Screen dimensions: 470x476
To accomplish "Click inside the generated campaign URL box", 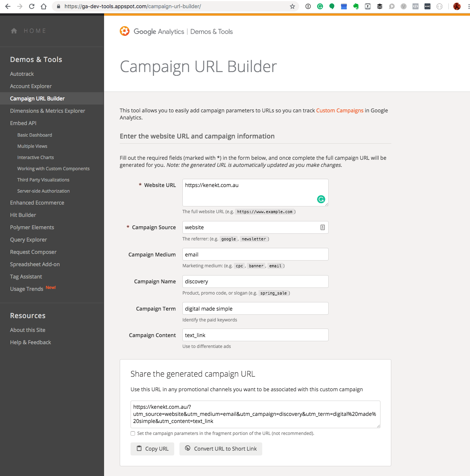I will pyautogui.click(x=256, y=414).
